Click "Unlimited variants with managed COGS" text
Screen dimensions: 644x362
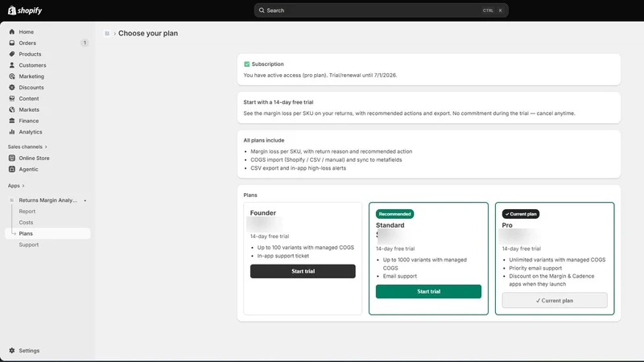pos(557,259)
